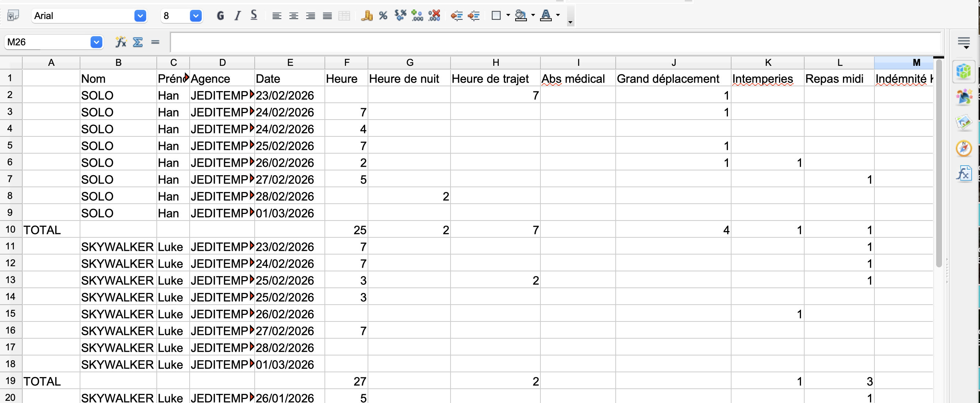Open the Styles and Formatting icon at toolbar start
This screenshot has width=980, height=403.
click(13, 16)
